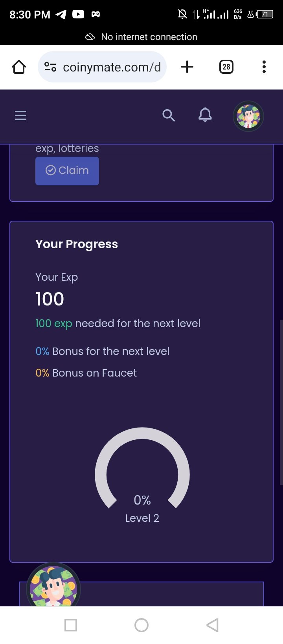Tap the browser home icon
The height and width of the screenshot is (644, 283).
coord(19,67)
